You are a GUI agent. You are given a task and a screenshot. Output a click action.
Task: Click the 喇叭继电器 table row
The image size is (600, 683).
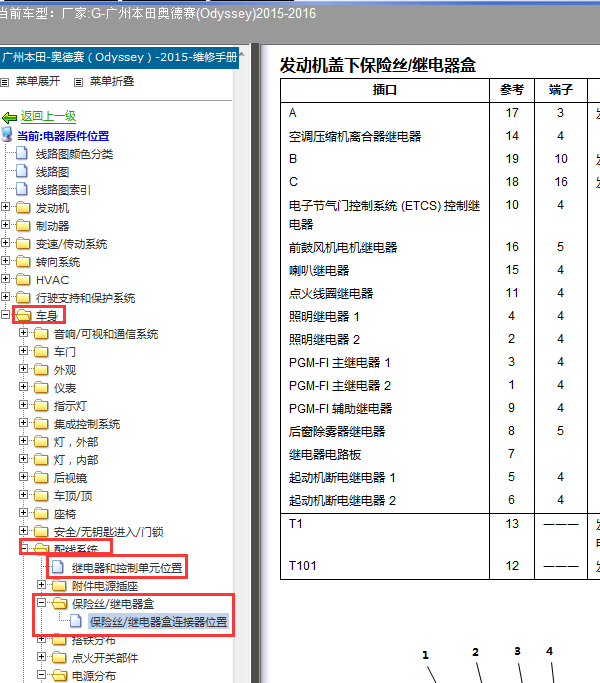click(440, 270)
